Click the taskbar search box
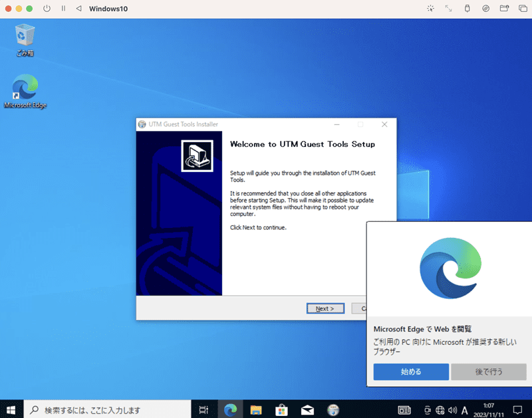The width and height of the screenshot is (532, 418). click(107, 410)
